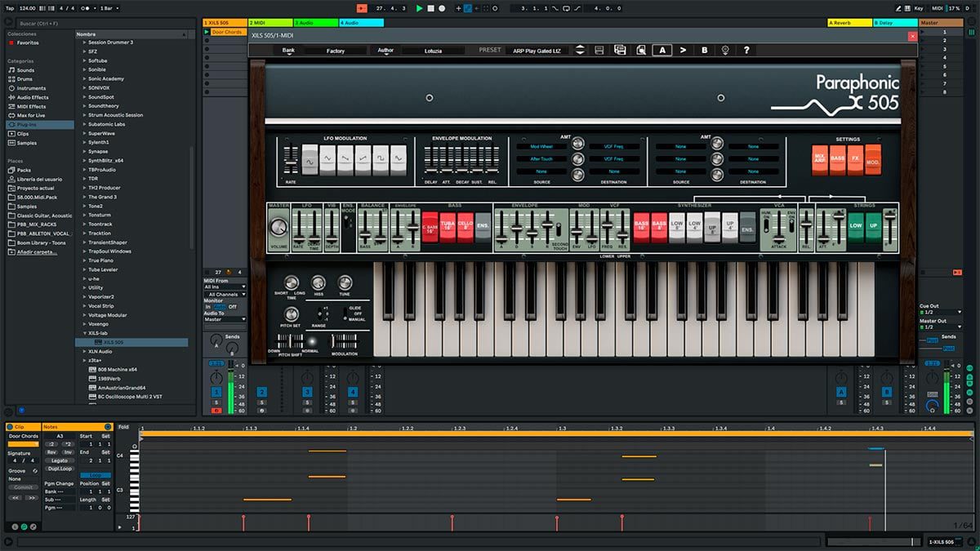Click the lightbulb hints icon in preset bar
The height and width of the screenshot is (551, 980).
pyautogui.click(x=725, y=50)
